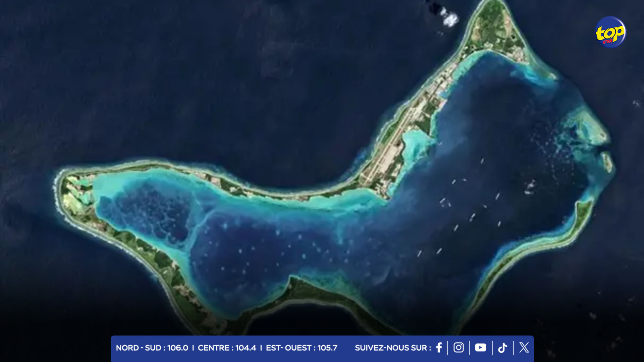644x362 pixels.
Task: Open the X icon in the banner
Action: coord(524,348)
